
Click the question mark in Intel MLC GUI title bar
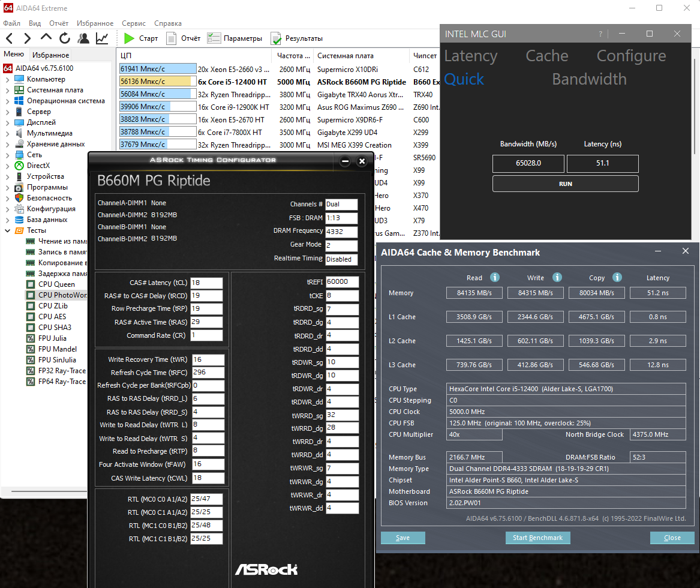coord(600,34)
